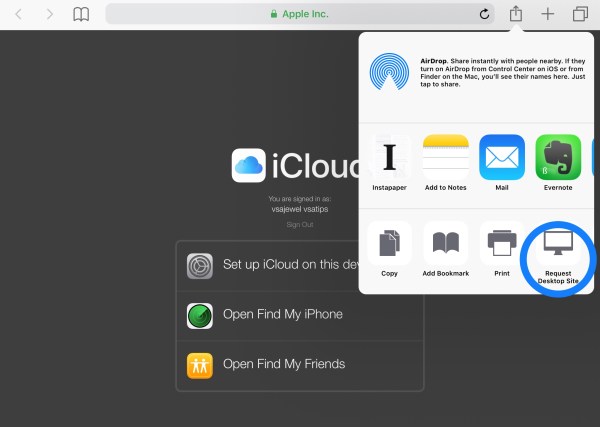Open a new tab with the plus icon

coord(547,14)
